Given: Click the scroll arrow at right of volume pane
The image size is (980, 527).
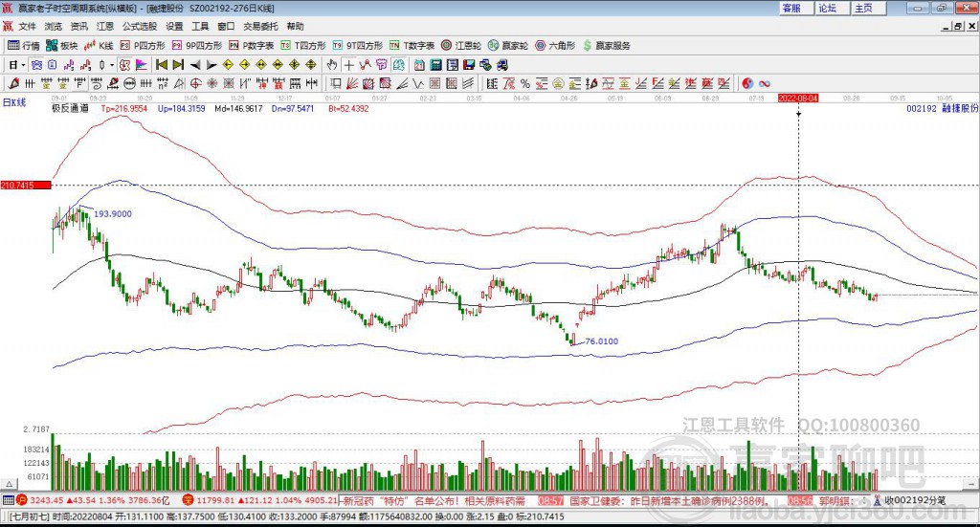Looking at the screenshot, I should tap(970, 484).
